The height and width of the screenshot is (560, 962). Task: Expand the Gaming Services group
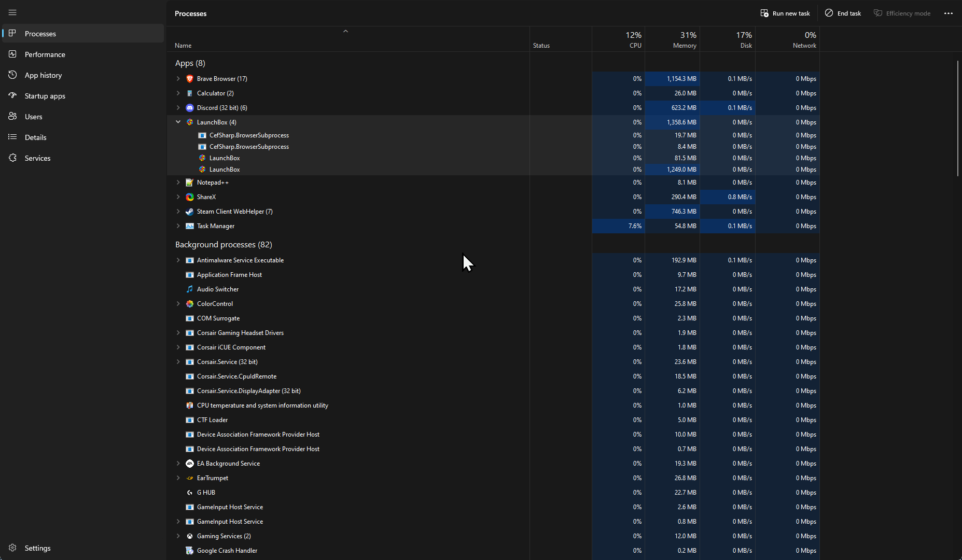coord(178,536)
